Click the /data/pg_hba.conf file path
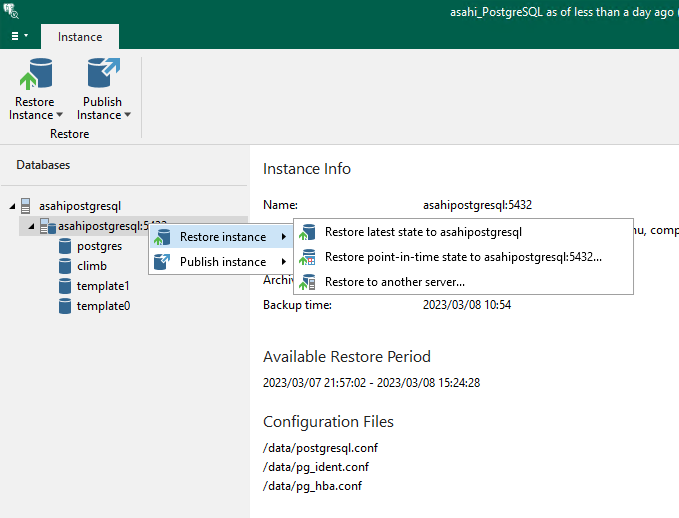This screenshot has height=518, width=679. point(312,486)
